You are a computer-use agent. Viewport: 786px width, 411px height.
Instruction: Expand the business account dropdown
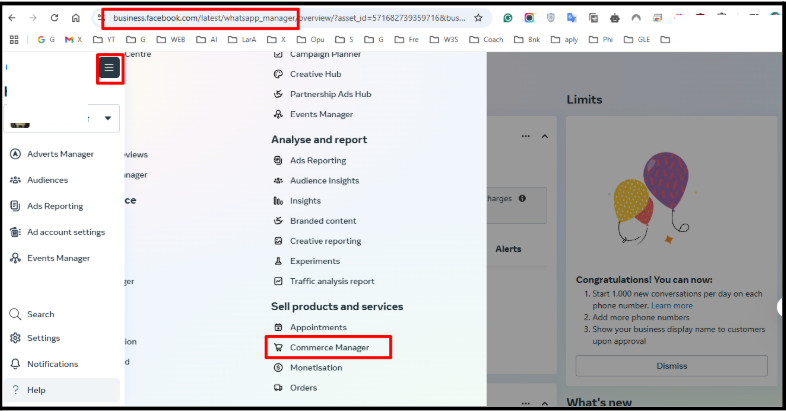pos(108,118)
